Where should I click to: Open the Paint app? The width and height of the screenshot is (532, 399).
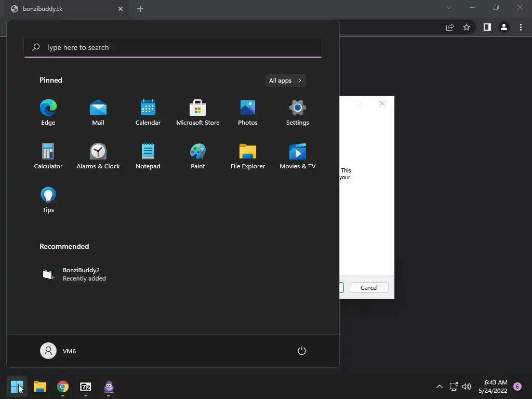[198, 156]
